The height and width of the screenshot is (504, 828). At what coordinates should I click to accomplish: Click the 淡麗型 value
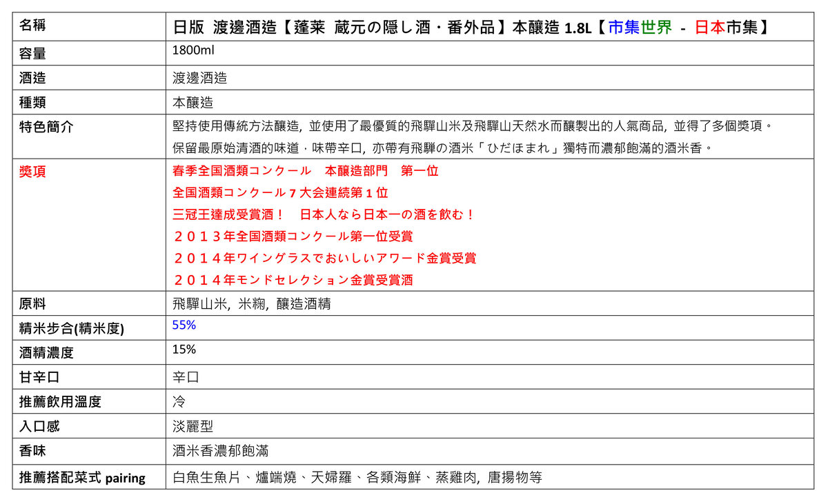coord(193,427)
